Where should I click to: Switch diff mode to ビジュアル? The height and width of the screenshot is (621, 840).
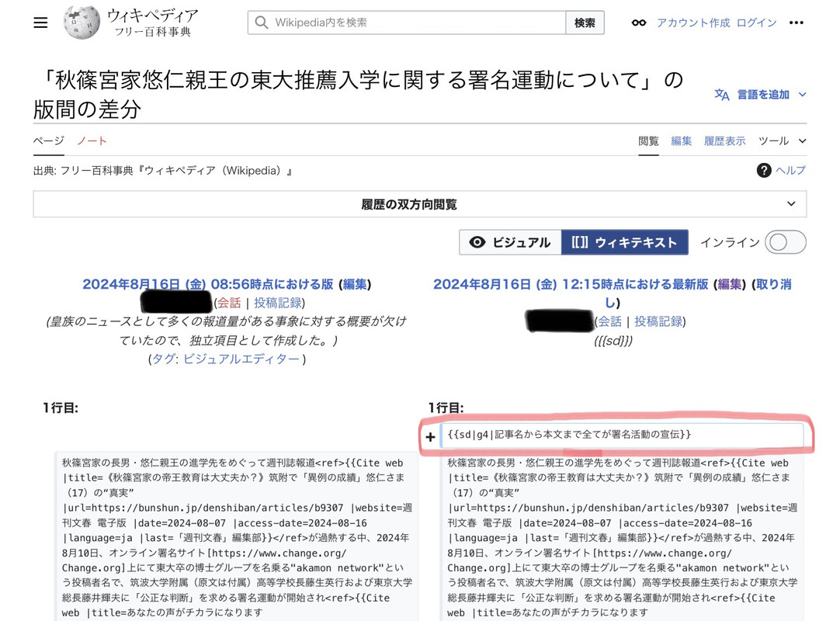pyautogui.click(x=510, y=242)
